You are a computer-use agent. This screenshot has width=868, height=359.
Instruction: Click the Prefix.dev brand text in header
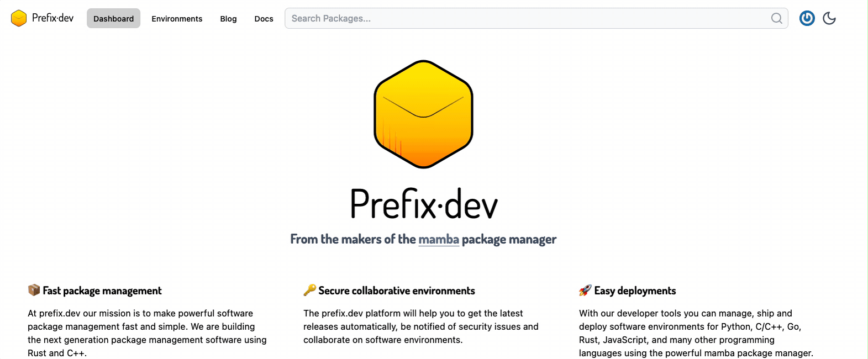52,18
